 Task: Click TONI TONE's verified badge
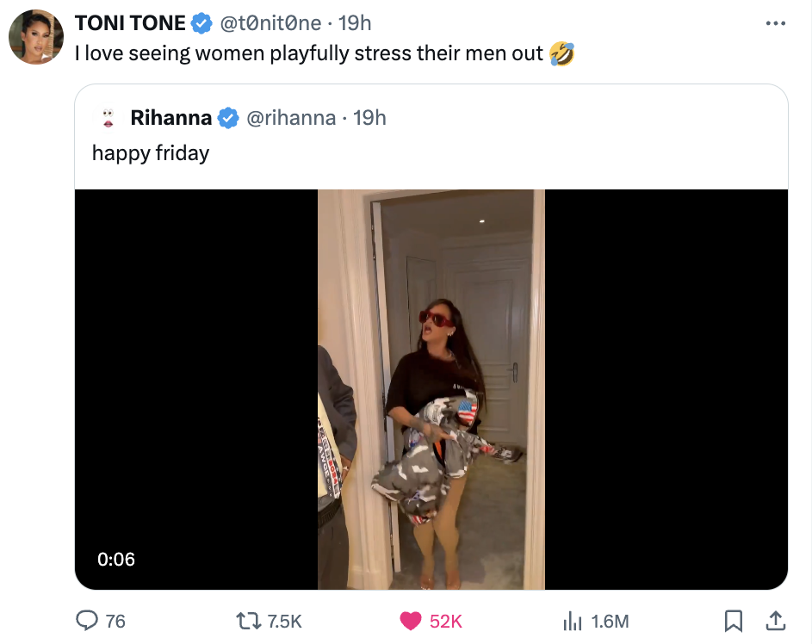(x=201, y=22)
